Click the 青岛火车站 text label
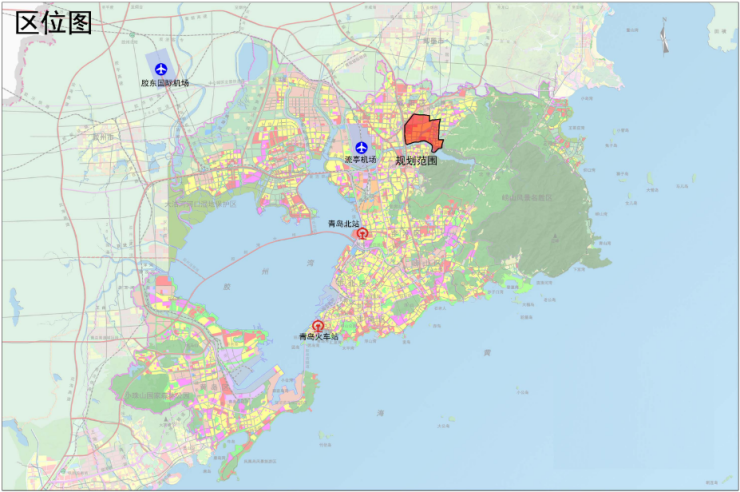 pos(318,338)
